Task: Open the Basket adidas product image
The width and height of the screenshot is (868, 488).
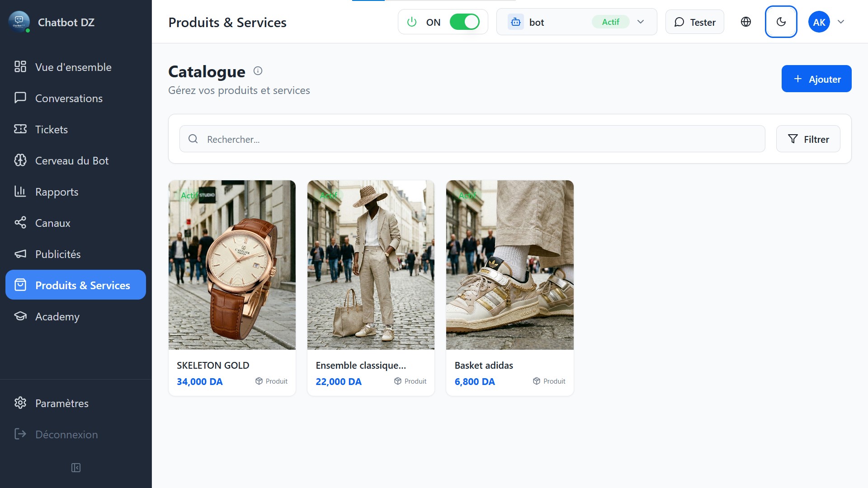Action: click(509, 265)
